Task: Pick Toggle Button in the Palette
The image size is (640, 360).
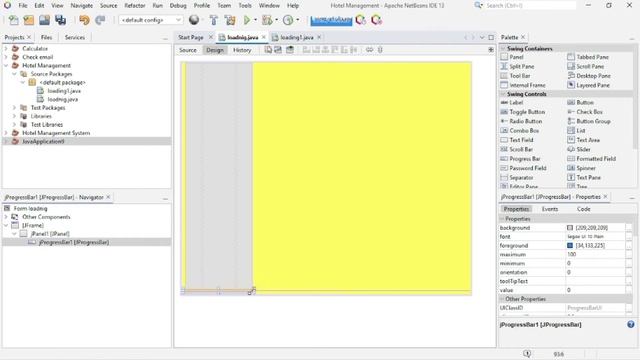Action: 522,112
